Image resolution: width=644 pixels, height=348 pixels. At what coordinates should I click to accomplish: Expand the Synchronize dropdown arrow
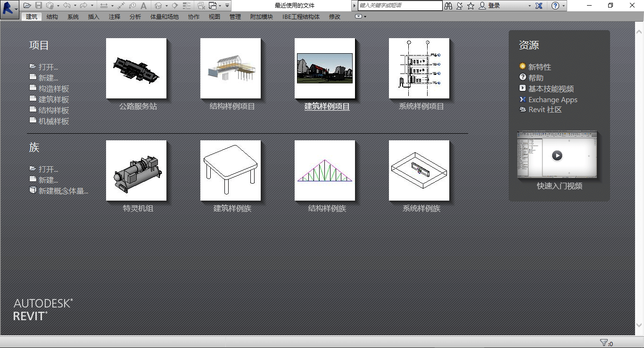58,6
